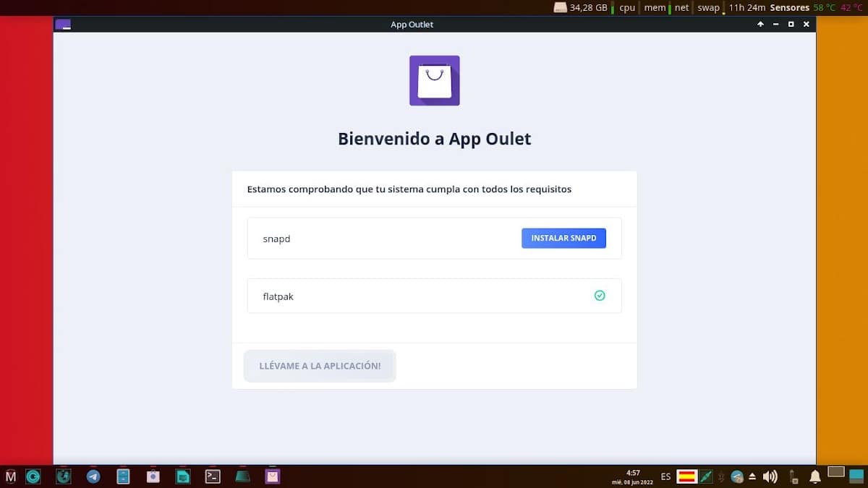Click the disk usage icon in the top panel
Screen dimensions: 868x488
[x=561, y=7]
